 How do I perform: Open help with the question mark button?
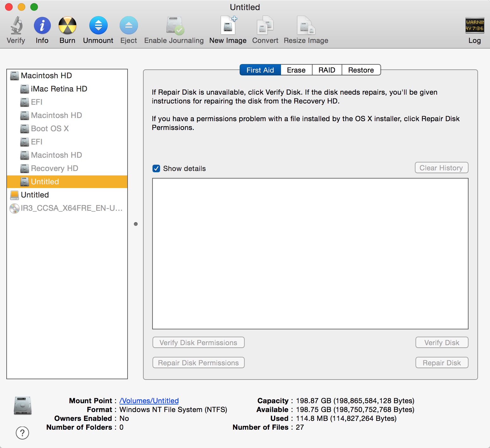pyautogui.click(x=22, y=433)
